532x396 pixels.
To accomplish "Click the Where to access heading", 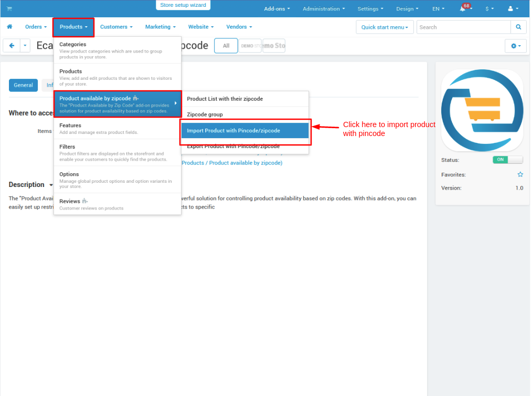I will [x=31, y=113].
